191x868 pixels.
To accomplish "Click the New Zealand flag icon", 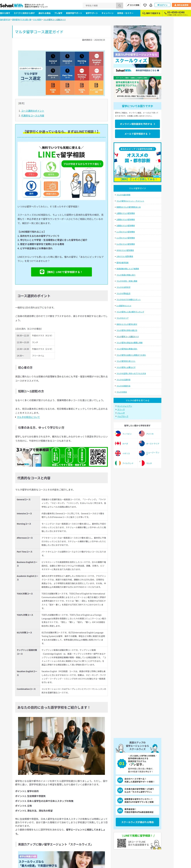I will coord(142,453).
